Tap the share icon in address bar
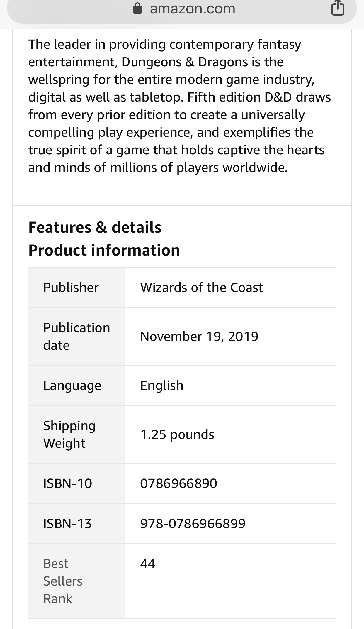Image resolution: width=364 pixels, height=629 pixels. [338, 8]
